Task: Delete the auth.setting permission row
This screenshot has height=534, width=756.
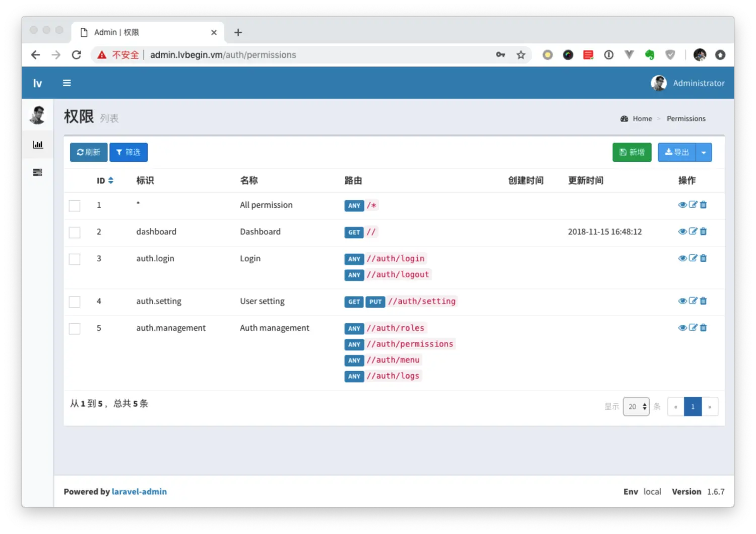Action: tap(704, 301)
